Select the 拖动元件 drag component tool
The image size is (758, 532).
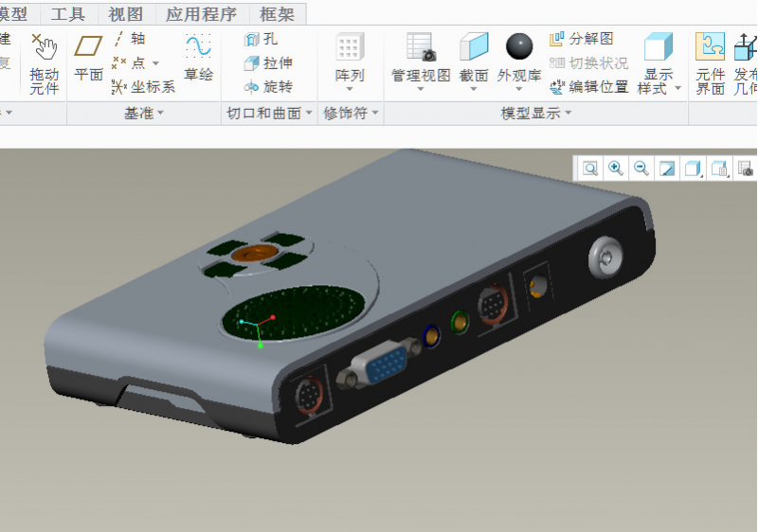pyautogui.click(x=44, y=64)
